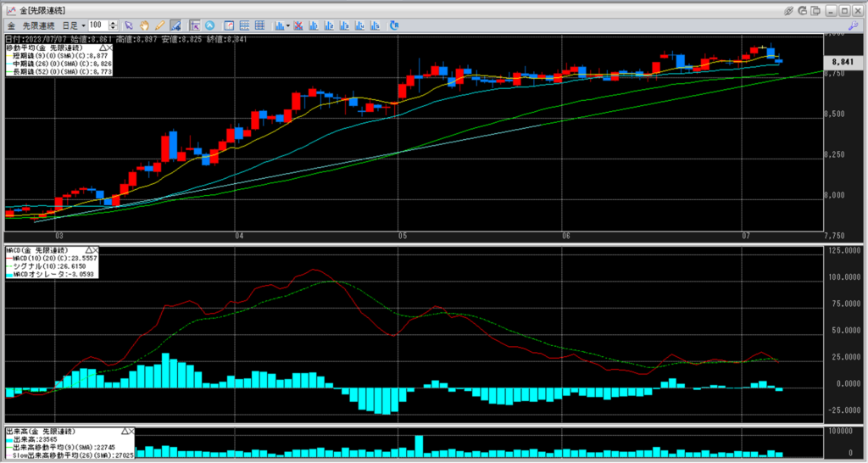The image size is (868, 463).
Task: Click the 金 symbol menu item
Action: tap(11, 25)
